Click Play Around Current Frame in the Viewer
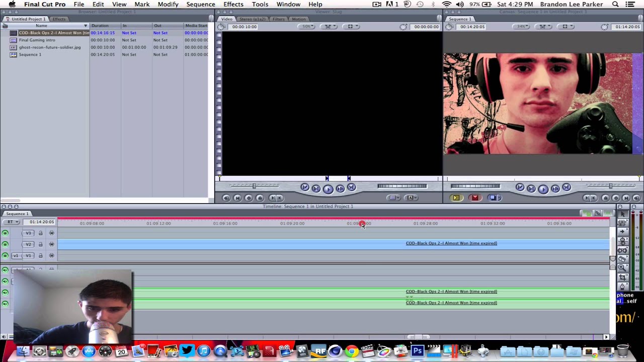 pyautogui.click(x=340, y=189)
